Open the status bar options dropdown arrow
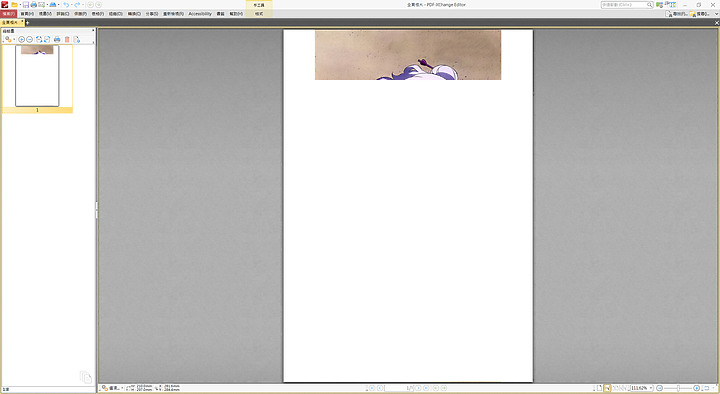 click(122, 388)
